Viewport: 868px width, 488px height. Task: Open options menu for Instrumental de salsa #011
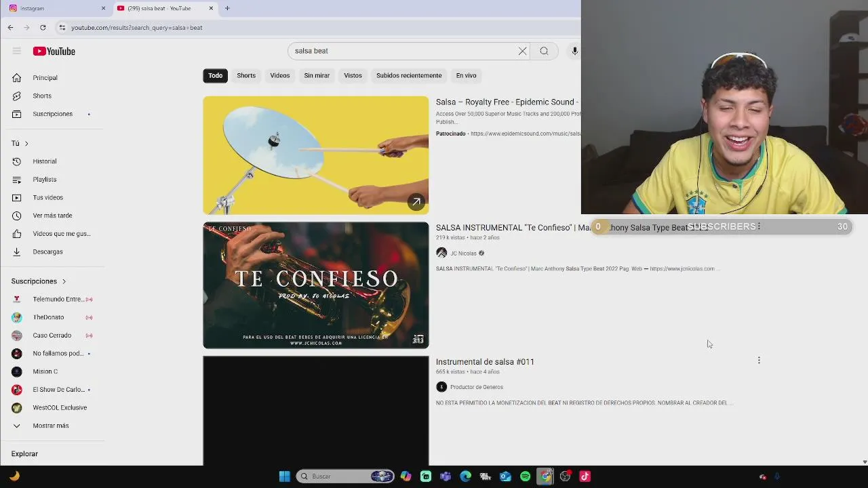759,361
